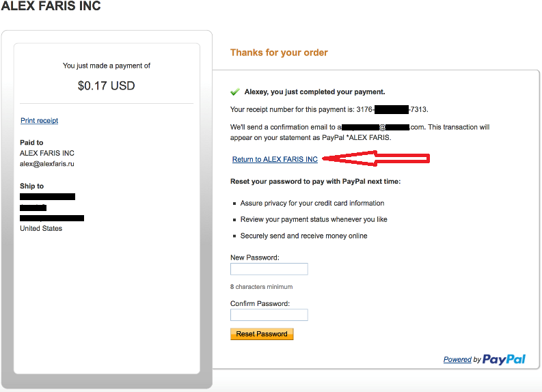
Task: Click the Securely send and receive money bullet
Action: pyautogui.click(x=304, y=236)
